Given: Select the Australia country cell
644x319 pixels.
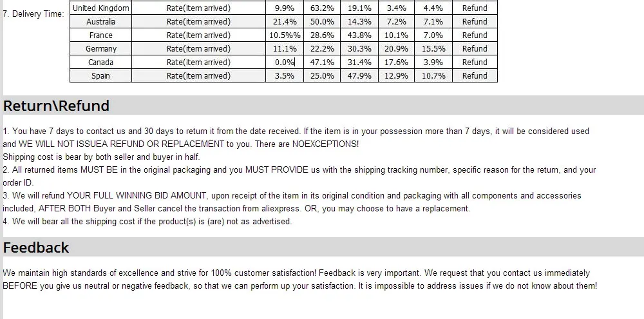Looking at the screenshot, I should 100,21.
